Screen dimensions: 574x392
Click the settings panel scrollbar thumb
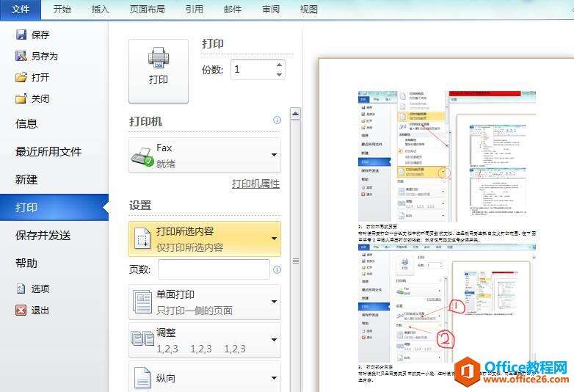295,261
